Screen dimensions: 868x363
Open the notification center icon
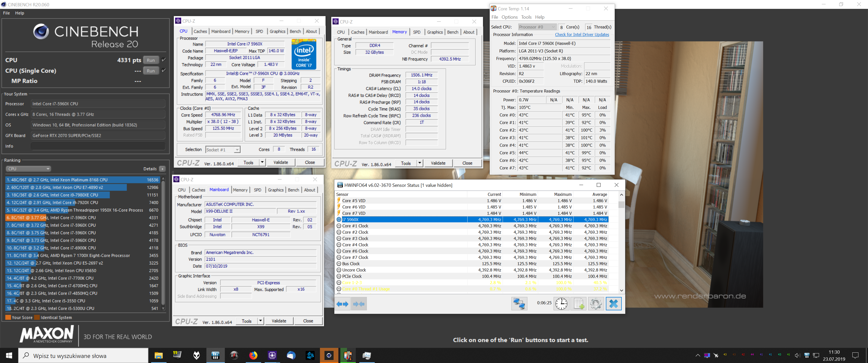[x=855, y=355]
